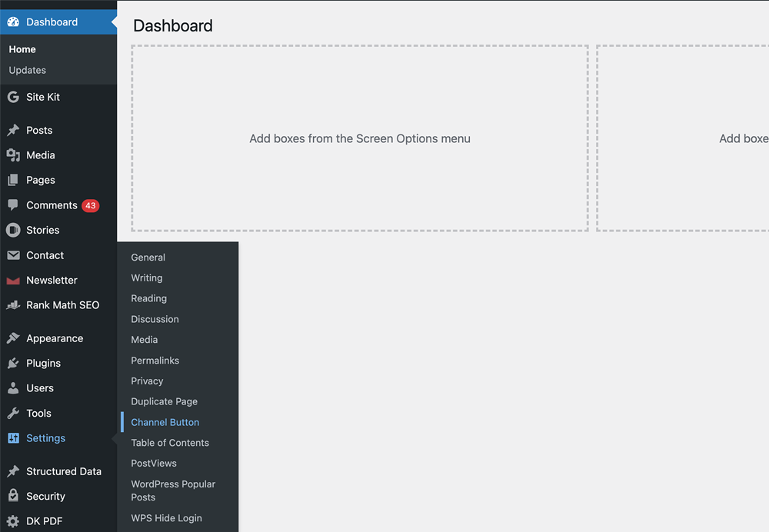Click the DK PDF gear icon
769x532 pixels.
pyautogui.click(x=13, y=521)
